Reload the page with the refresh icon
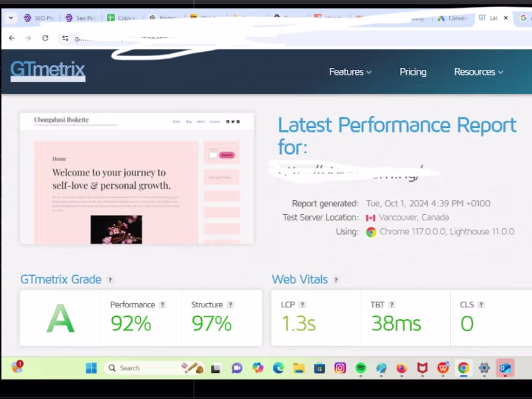 [x=45, y=38]
